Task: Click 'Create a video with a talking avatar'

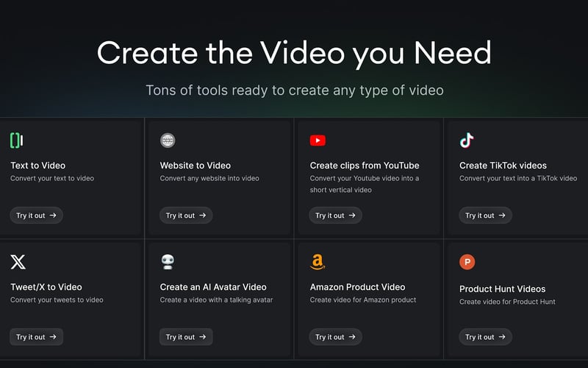Action: [216, 300]
